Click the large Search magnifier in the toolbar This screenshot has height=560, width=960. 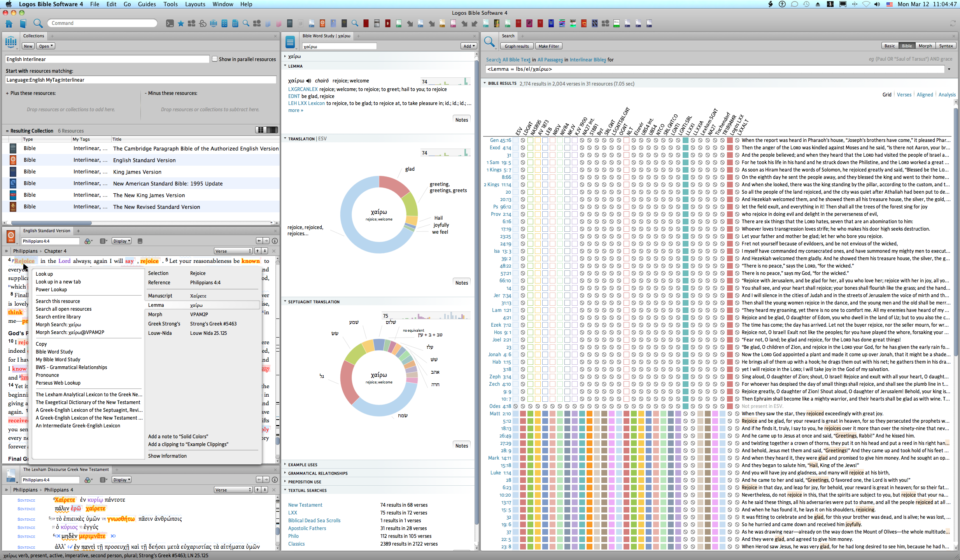(38, 23)
